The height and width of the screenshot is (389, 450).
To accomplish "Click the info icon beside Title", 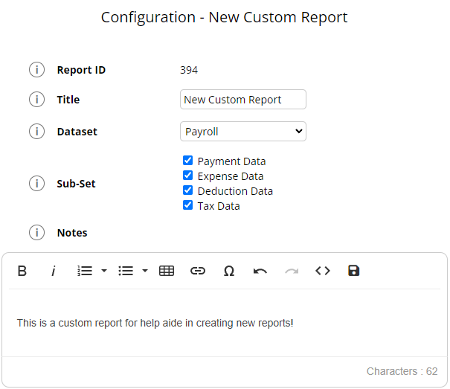I will click(37, 99).
